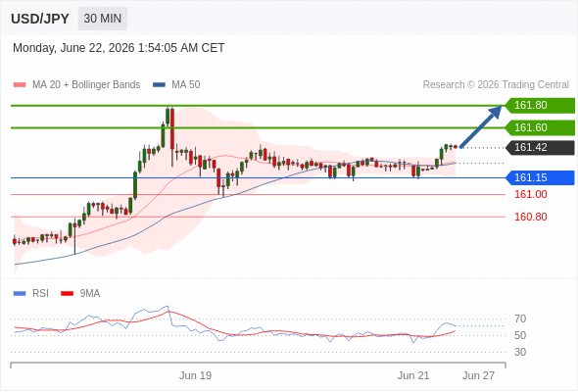Click the red 9MA legend swatch
578x392 pixels.
point(67,294)
